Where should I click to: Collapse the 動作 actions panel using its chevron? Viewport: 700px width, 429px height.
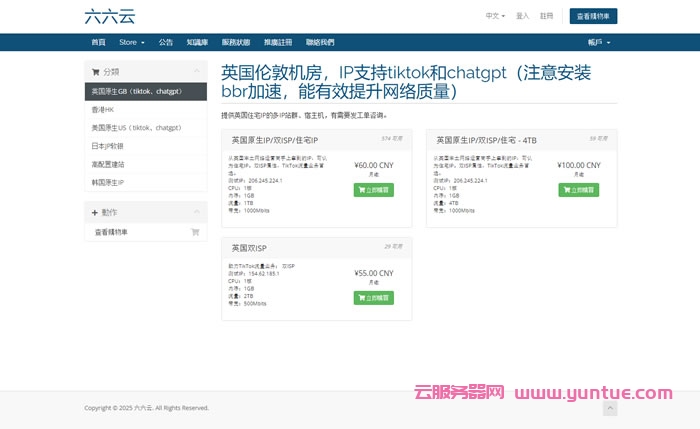(198, 212)
